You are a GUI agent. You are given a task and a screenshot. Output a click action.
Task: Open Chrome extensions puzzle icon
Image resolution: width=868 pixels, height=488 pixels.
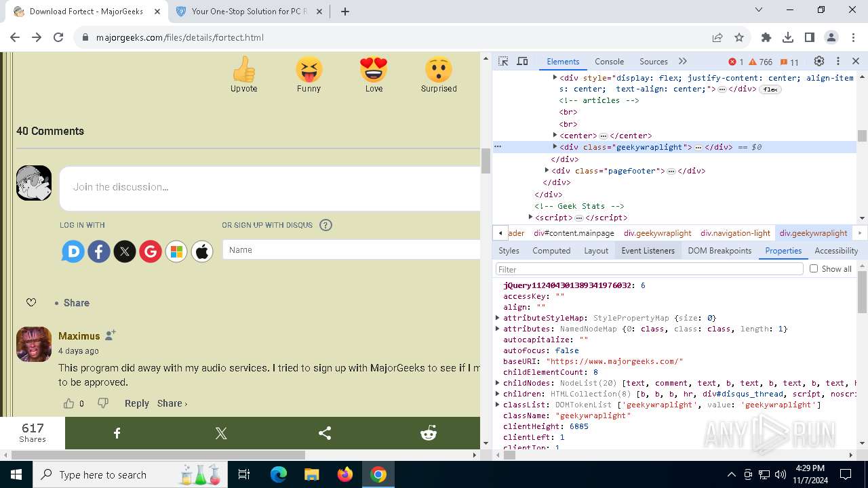point(766,37)
